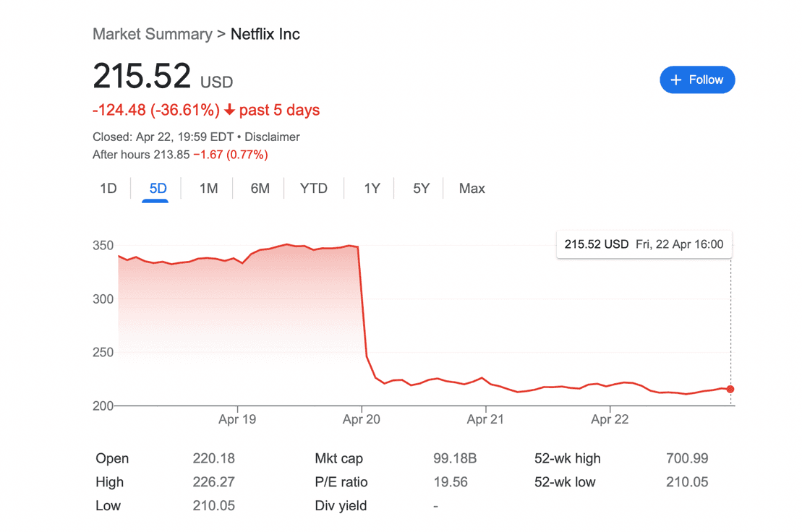Open the Disclaimer link

point(272,137)
